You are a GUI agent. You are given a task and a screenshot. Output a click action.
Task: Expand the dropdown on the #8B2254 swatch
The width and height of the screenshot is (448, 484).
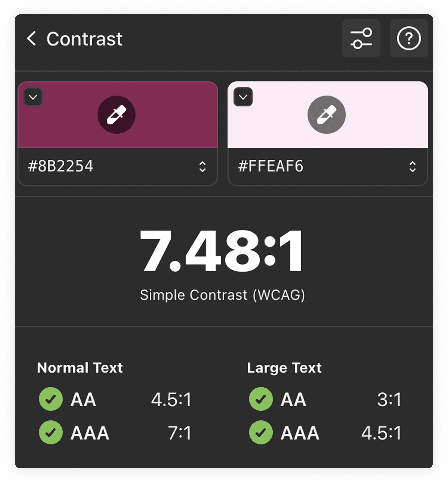click(x=33, y=97)
